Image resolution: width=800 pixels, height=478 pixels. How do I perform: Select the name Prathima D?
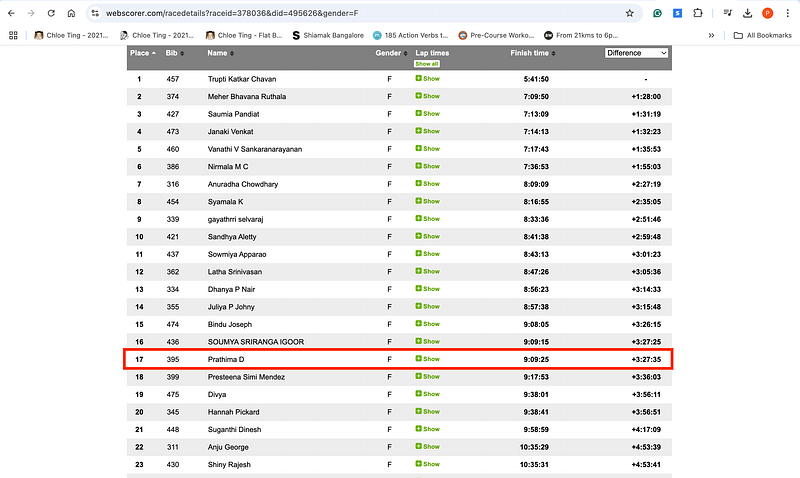pyautogui.click(x=226, y=360)
